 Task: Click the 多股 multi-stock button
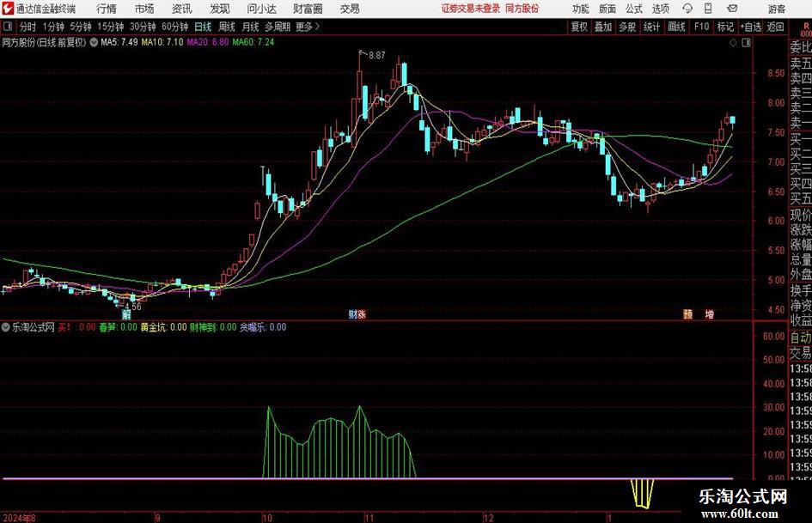point(627,27)
